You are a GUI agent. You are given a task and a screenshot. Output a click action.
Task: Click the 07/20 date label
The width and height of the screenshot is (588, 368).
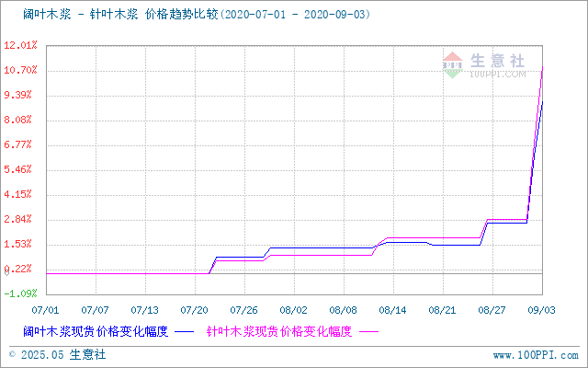[x=194, y=310]
